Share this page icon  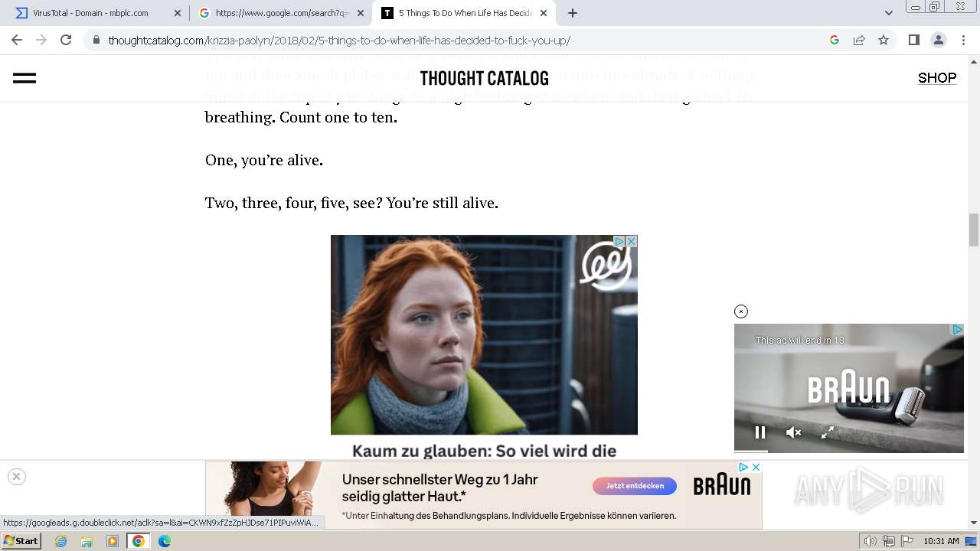coord(859,40)
